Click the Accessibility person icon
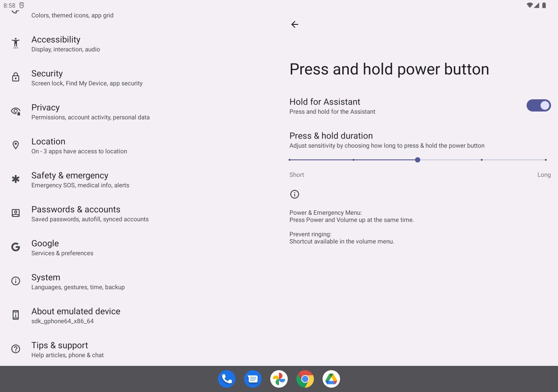 point(16,43)
